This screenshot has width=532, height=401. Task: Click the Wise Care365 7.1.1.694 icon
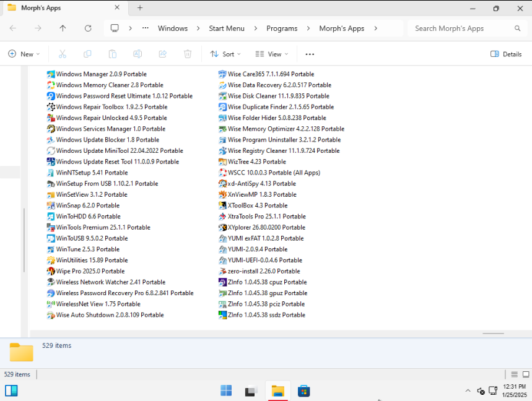click(222, 74)
